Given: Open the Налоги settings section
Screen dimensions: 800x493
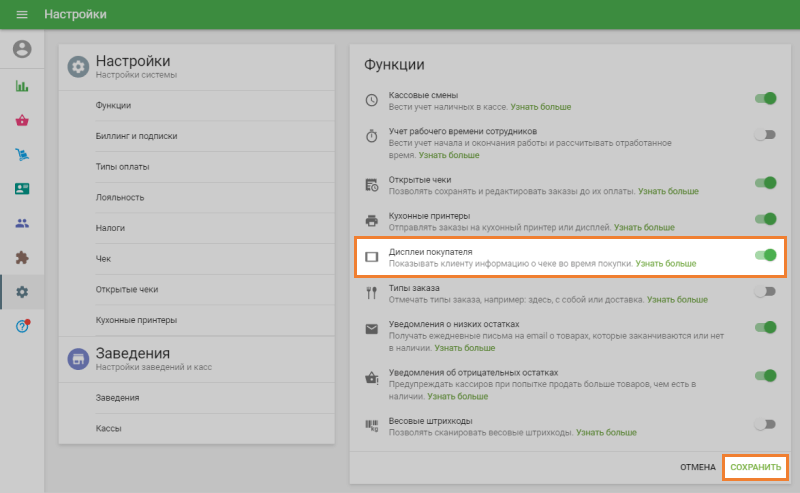Looking at the screenshot, I should (x=110, y=228).
